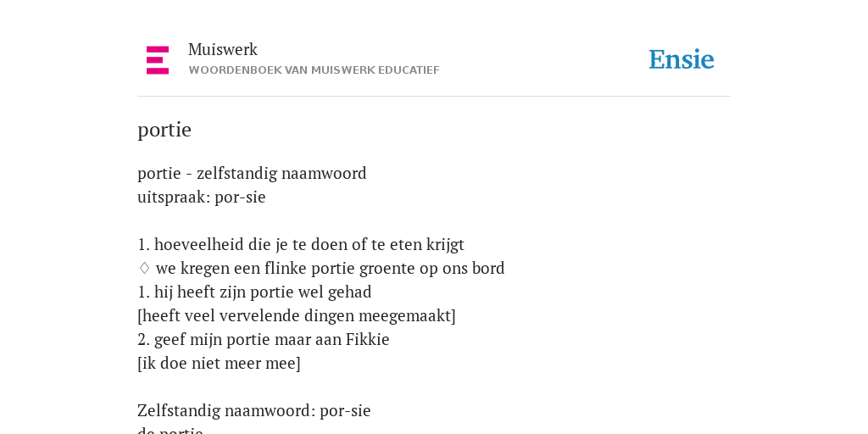Click the example sentence about groente
Viewport: 868px width, 434px height.
click(330, 268)
